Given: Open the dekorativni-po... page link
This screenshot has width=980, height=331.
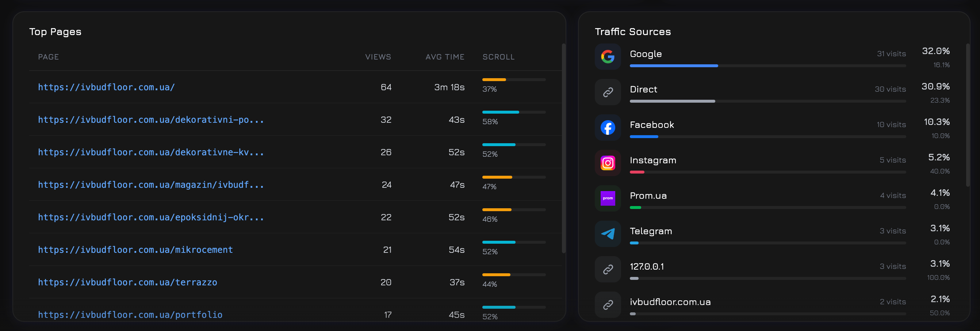Looking at the screenshot, I should 151,120.
